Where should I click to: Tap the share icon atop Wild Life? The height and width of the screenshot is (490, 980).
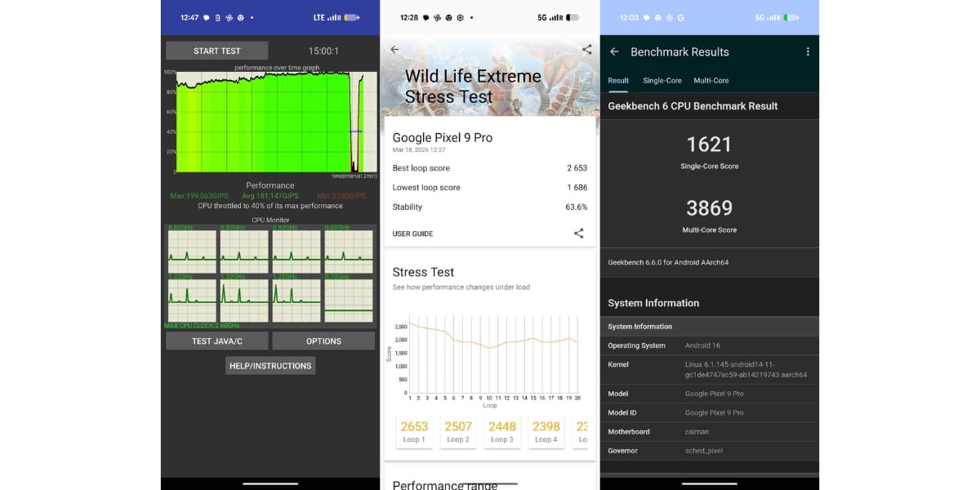tap(586, 50)
